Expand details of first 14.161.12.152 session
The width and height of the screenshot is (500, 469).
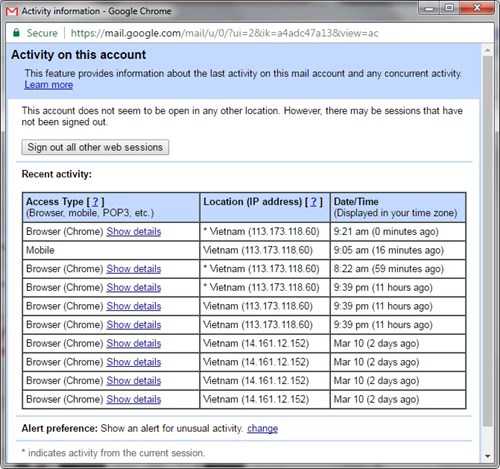pos(134,344)
